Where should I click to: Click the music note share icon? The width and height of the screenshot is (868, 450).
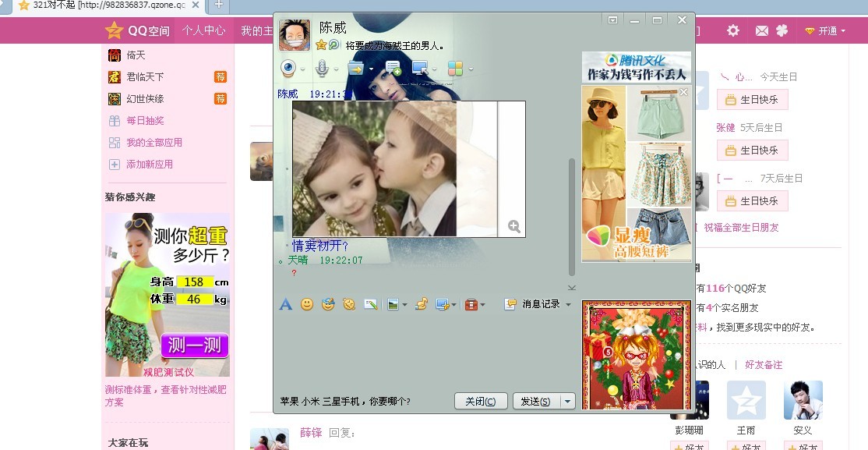tap(422, 303)
